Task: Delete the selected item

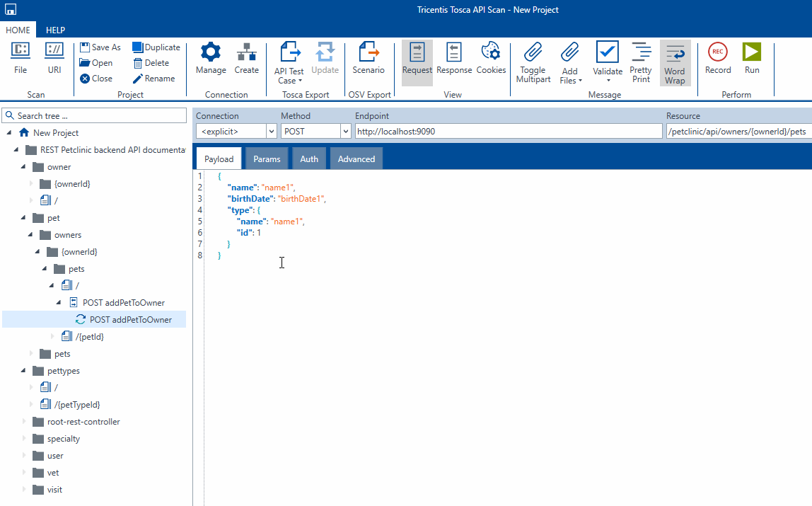Action: [x=151, y=63]
